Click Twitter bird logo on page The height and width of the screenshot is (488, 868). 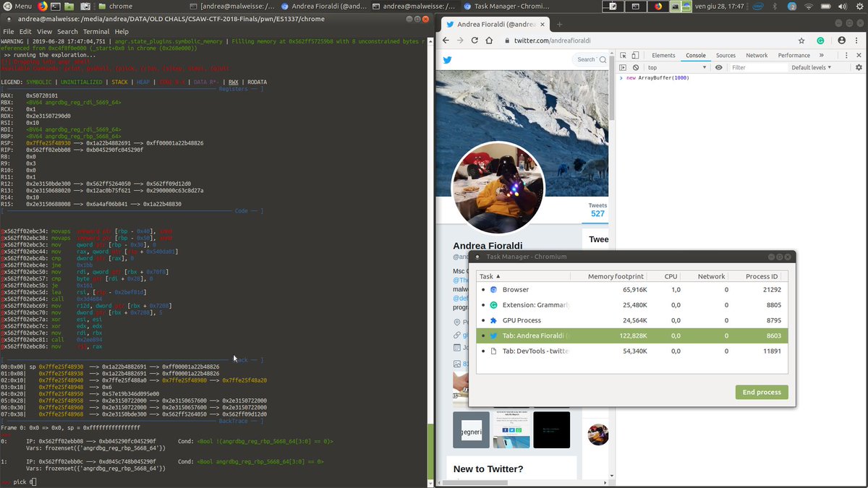(448, 59)
